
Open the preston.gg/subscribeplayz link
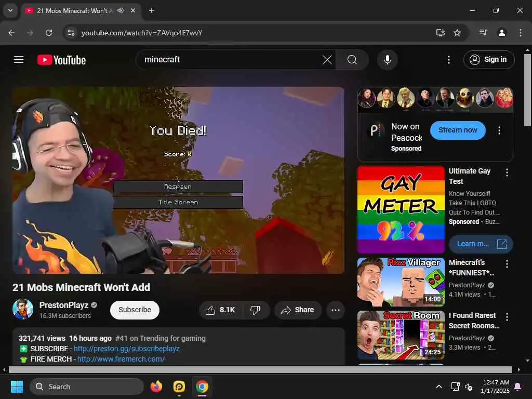tap(127, 349)
